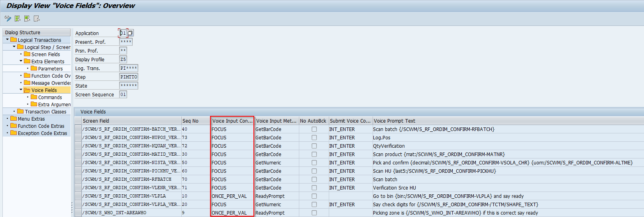The width and height of the screenshot is (644, 217).
Task: Click the Voice Prompt Text column header
Action: (x=394, y=121)
